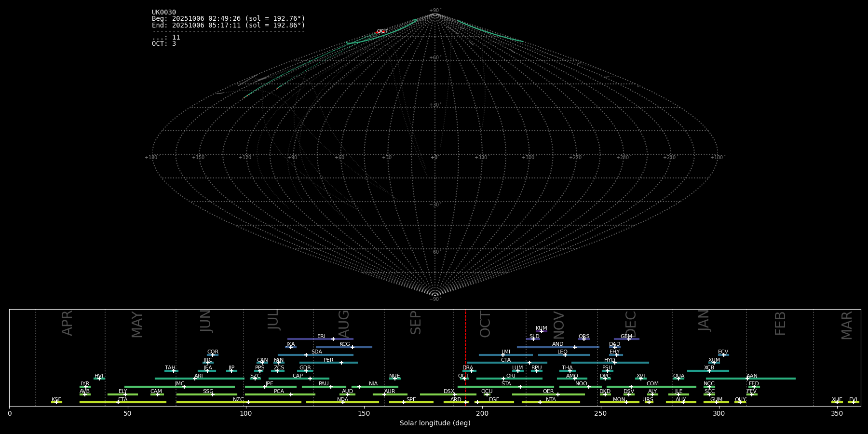Select the peak marker on the LYR bar
The height and width of the screenshot is (434, 868).
[86, 387]
